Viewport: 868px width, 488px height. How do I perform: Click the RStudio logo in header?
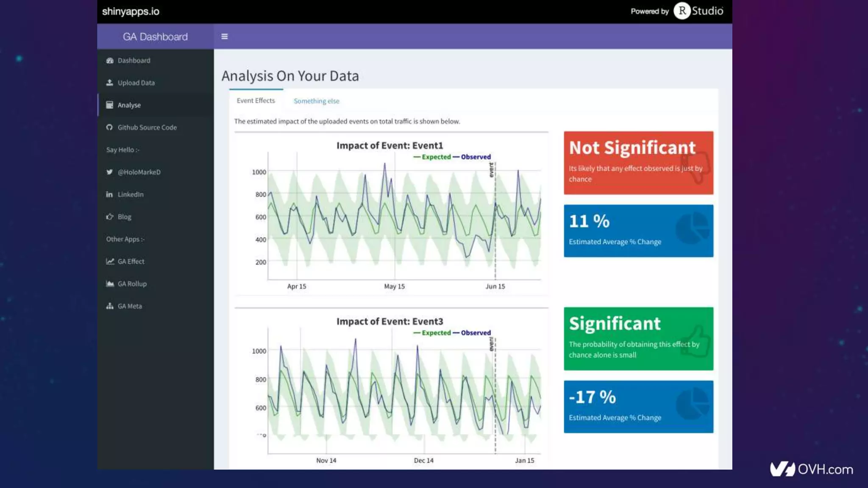tap(698, 11)
